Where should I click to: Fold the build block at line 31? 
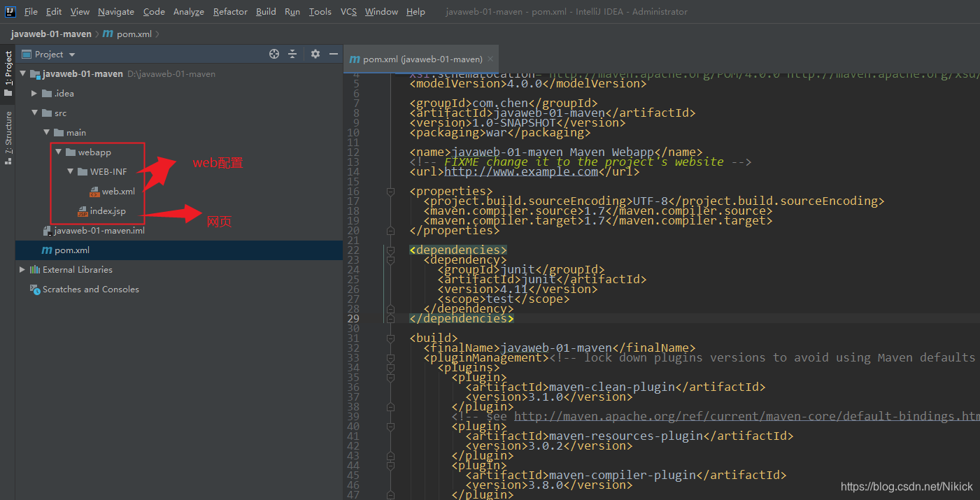(390, 338)
